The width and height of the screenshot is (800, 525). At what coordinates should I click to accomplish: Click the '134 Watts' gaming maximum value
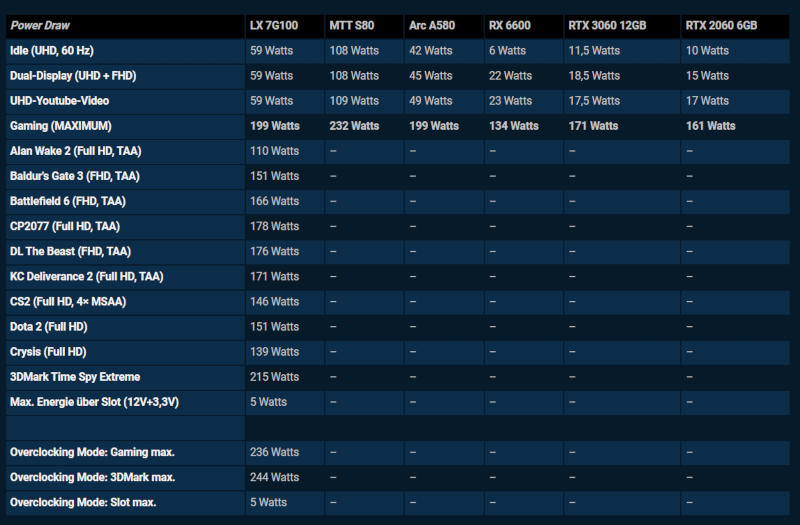point(514,126)
